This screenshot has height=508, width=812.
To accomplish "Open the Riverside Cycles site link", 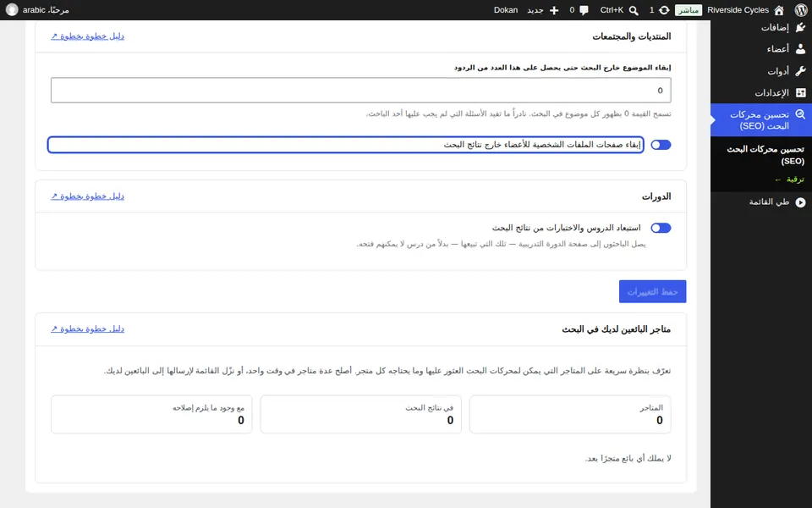I will click(738, 10).
